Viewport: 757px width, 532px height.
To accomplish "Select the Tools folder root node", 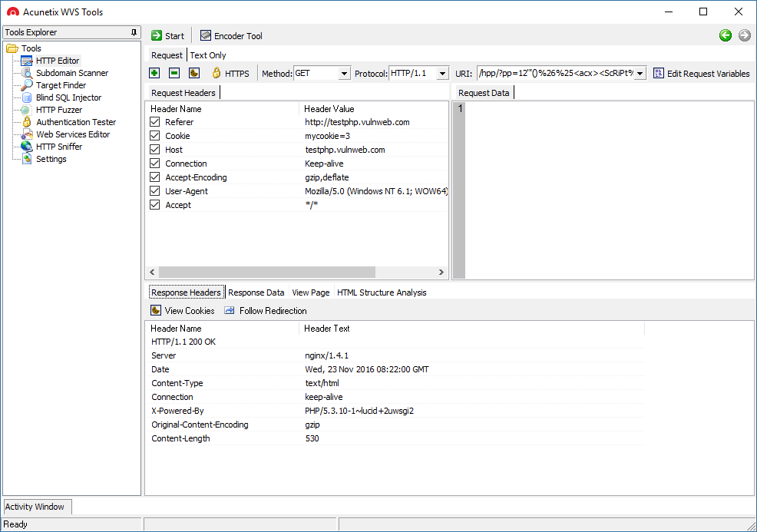I will (x=31, y=48).
